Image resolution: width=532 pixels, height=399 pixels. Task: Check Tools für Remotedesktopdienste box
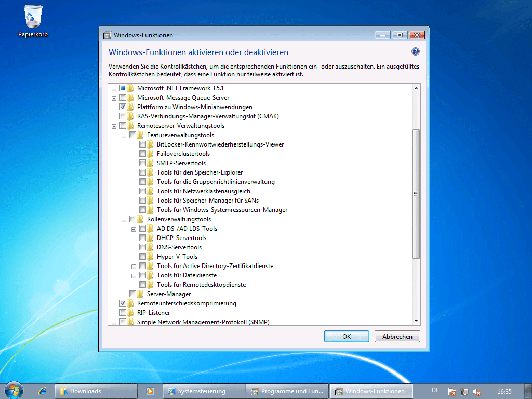[142, 285]
